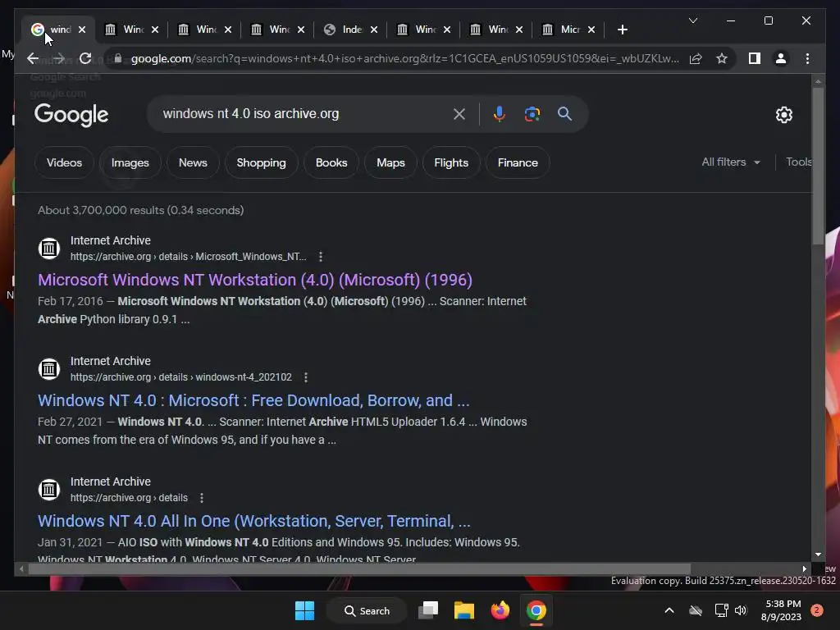Click the address bar URL
840x630 pixels.
[x=404, y=58]
